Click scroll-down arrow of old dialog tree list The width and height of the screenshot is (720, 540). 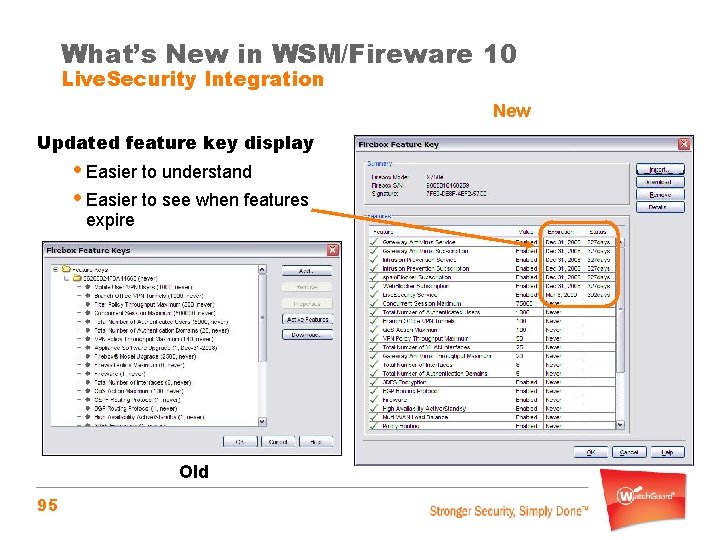262,421
